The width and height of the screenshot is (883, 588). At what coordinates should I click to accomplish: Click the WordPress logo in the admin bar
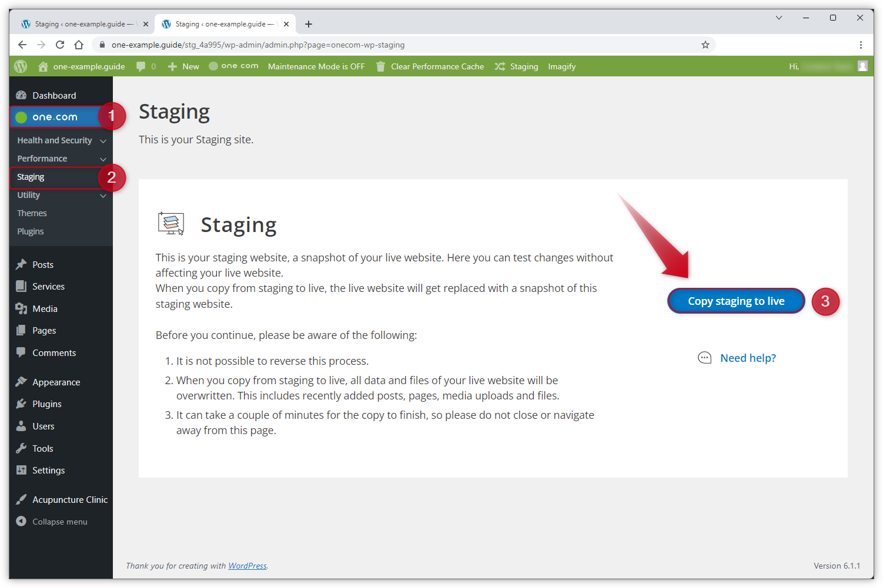(21, 66)
